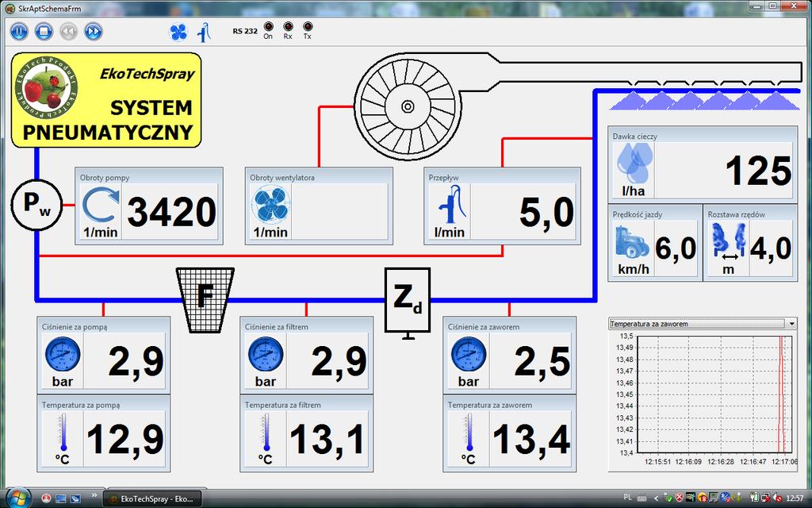Click the taskbar clock showing 12:57
This screenshot has height=508, width=812.
795,498
